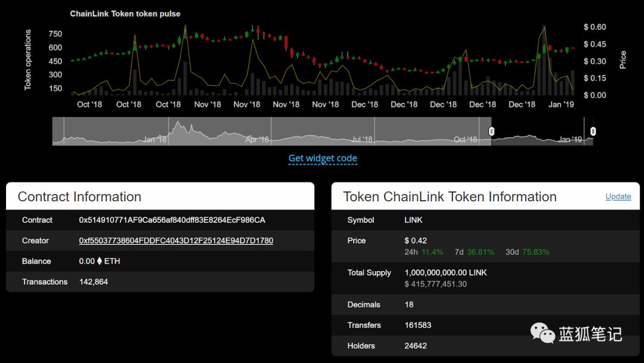This screenshot has width=644, height=363.
Task: Click the 24h change 11.4%
Action: point(432,252)
